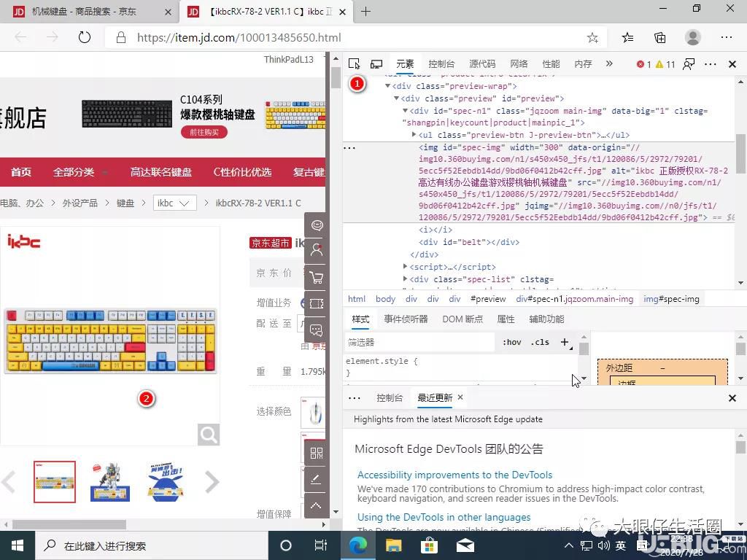Open DevTools customize menu (three dots)
Image resolution: width=747 pixels, height=560 pixels.
[711, 64]
